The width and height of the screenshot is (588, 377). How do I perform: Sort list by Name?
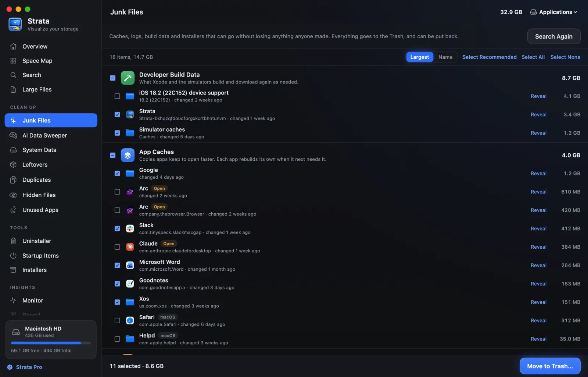click(445, 57)
